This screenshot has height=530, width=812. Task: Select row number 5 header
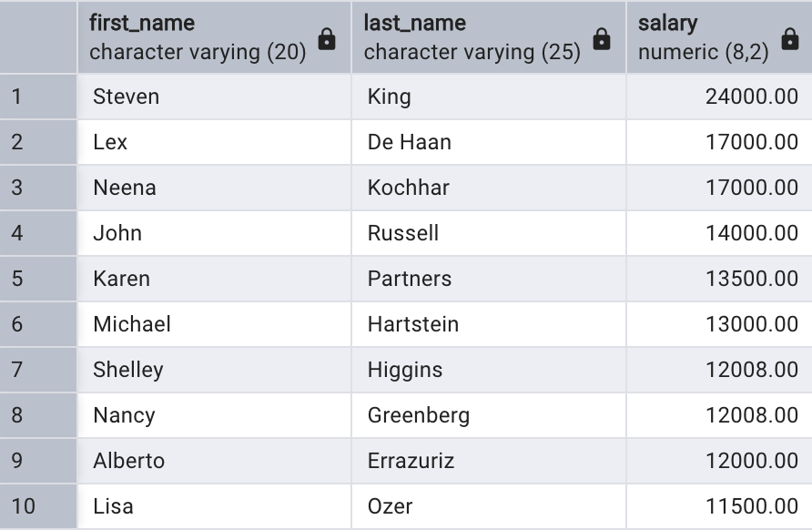point(38,279)
